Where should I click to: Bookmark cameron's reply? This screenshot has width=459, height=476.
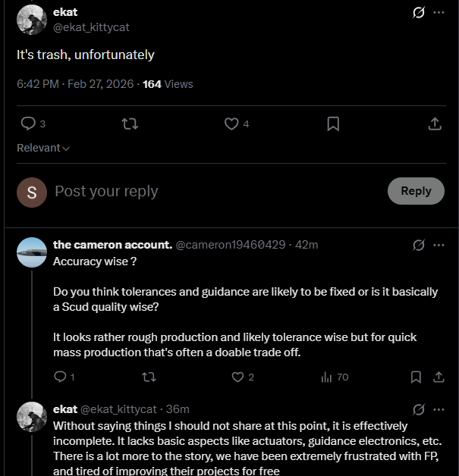[x=416, y=377]
